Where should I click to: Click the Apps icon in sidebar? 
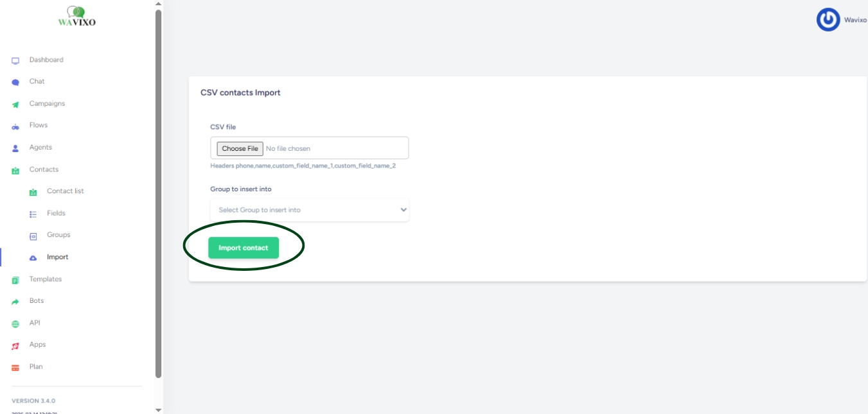(x=15, y=346)
